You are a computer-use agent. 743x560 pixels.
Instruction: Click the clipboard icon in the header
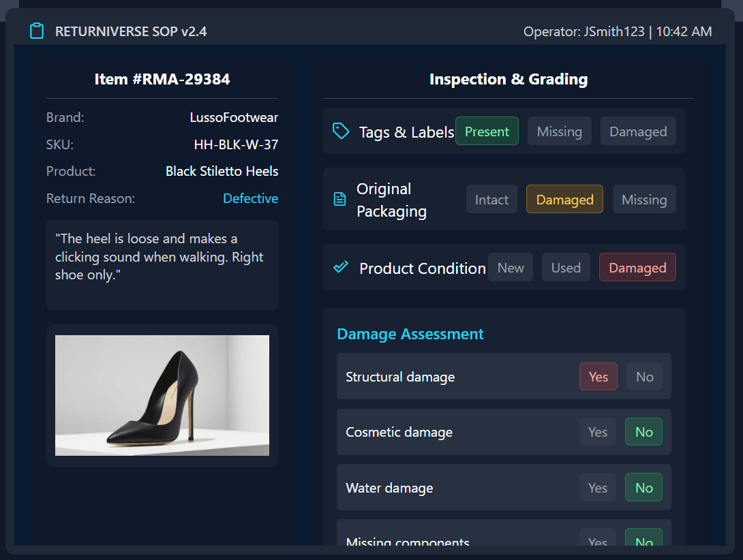point(37,31)
